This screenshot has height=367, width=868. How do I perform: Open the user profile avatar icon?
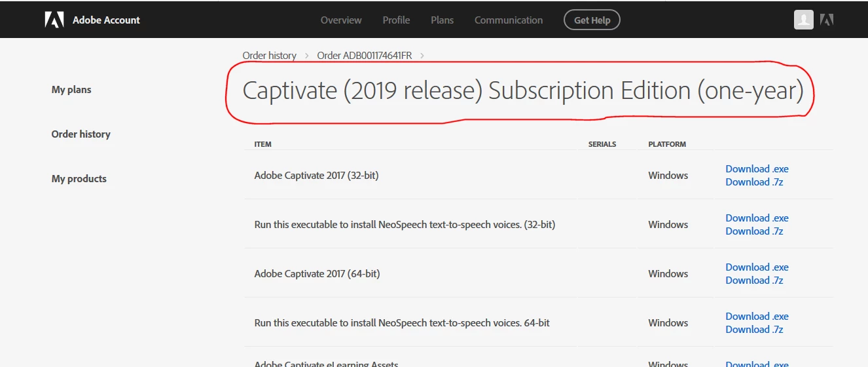[804, 20]
